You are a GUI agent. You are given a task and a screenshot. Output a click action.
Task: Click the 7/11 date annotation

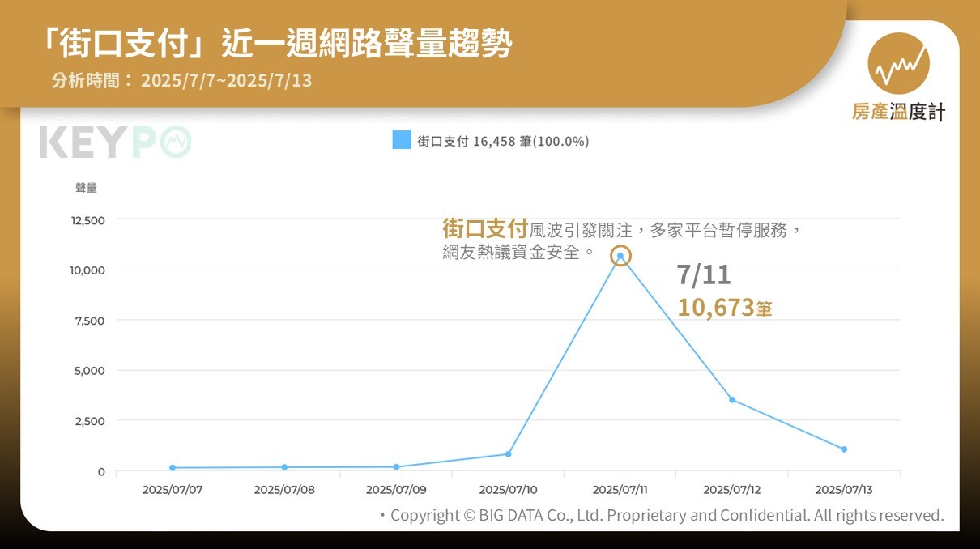coord(704,275)
